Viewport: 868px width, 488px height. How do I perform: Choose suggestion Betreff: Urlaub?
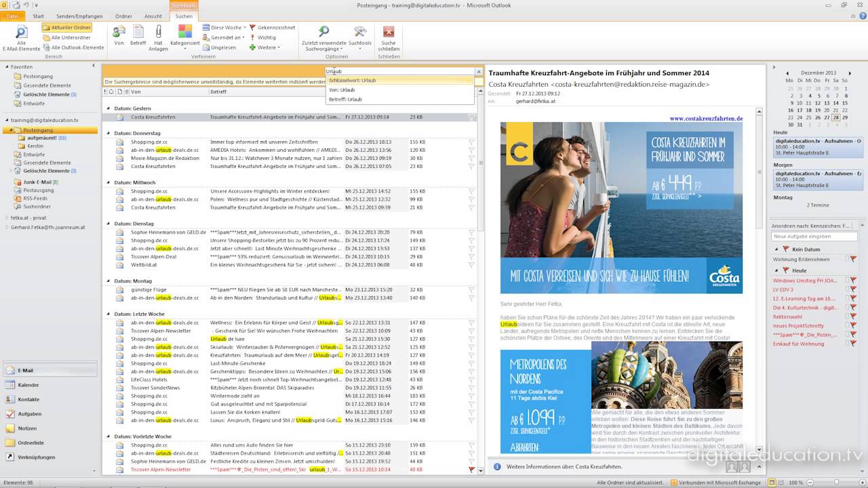tap(399, 99)
